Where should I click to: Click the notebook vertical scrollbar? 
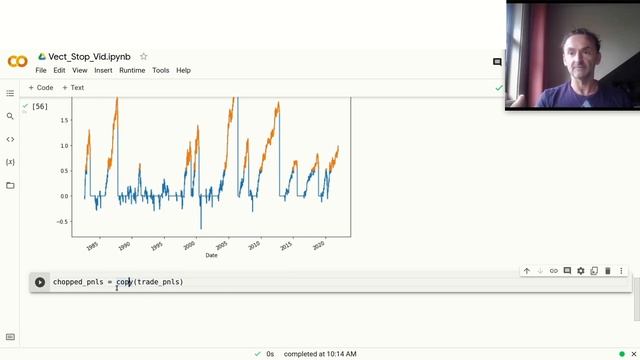637,299
